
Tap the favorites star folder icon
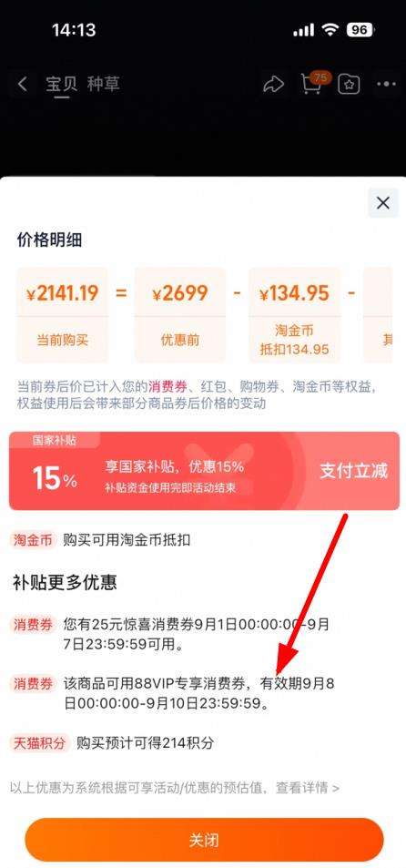(x=350, y=84)
